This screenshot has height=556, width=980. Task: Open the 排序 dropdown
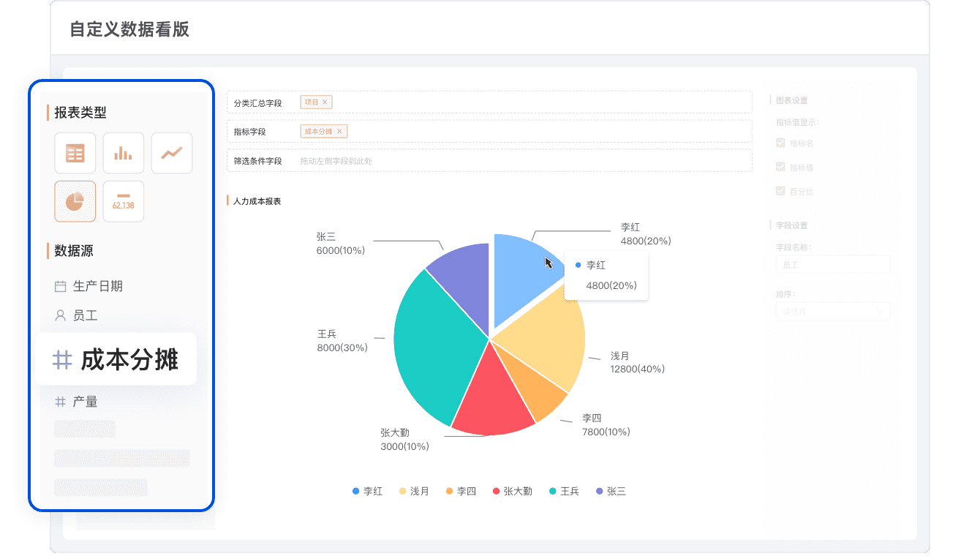click(832, 312)
